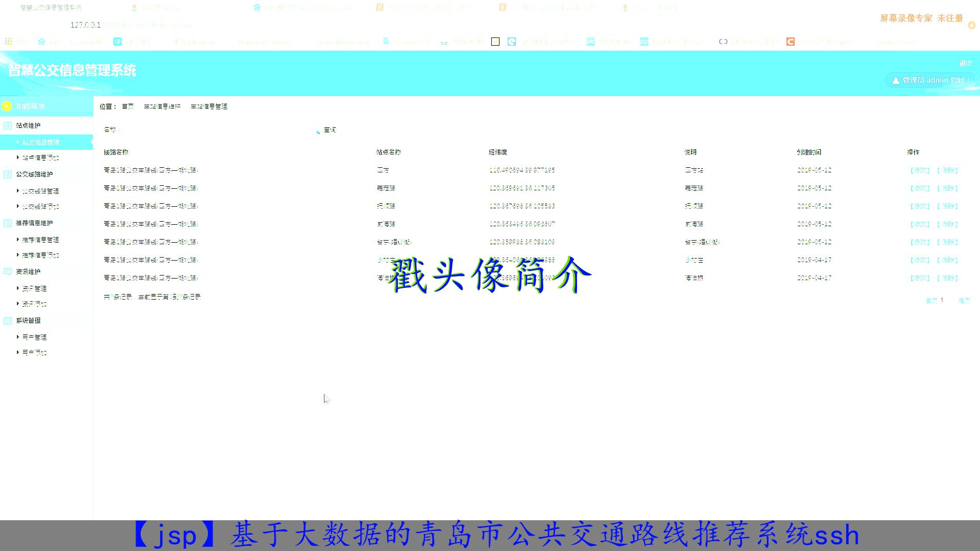Open 用户管理 in the sidebar
Viewport: 980px width, 551px height.
(x=34, y=338)
